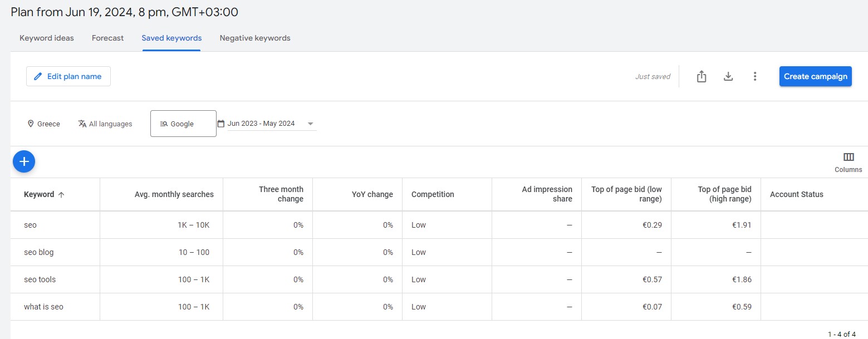Go to the Negative keywords tab
This screenshot has width=868, height=339.
pyautogui.click(x=255, y=38)
